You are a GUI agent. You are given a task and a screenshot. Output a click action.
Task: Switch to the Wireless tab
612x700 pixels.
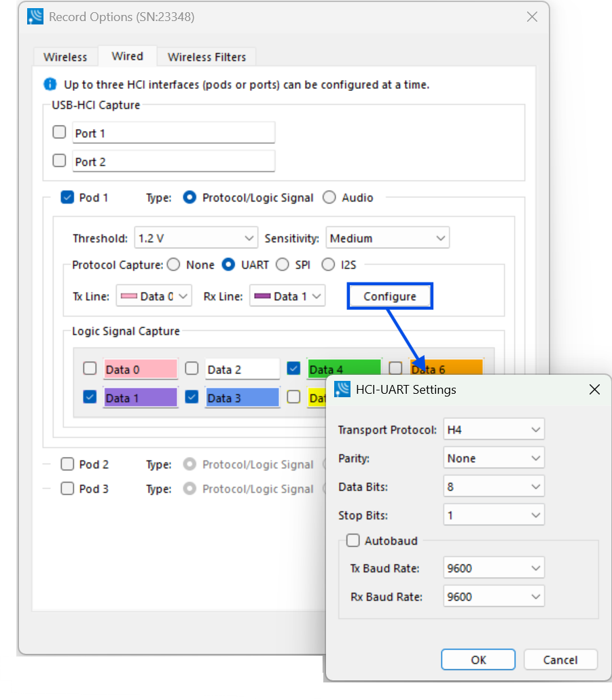pos(65,57)
